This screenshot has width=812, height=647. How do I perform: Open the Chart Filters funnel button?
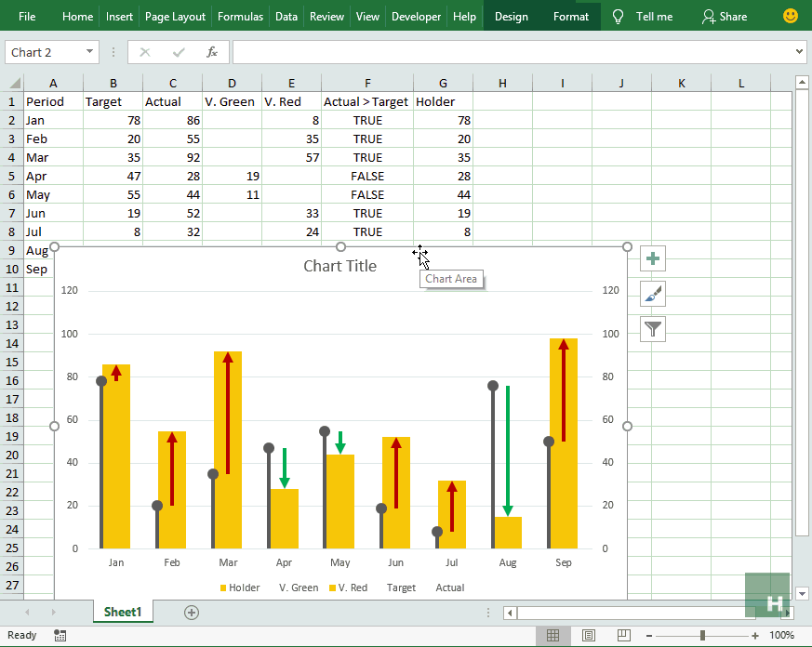point(653,329)
